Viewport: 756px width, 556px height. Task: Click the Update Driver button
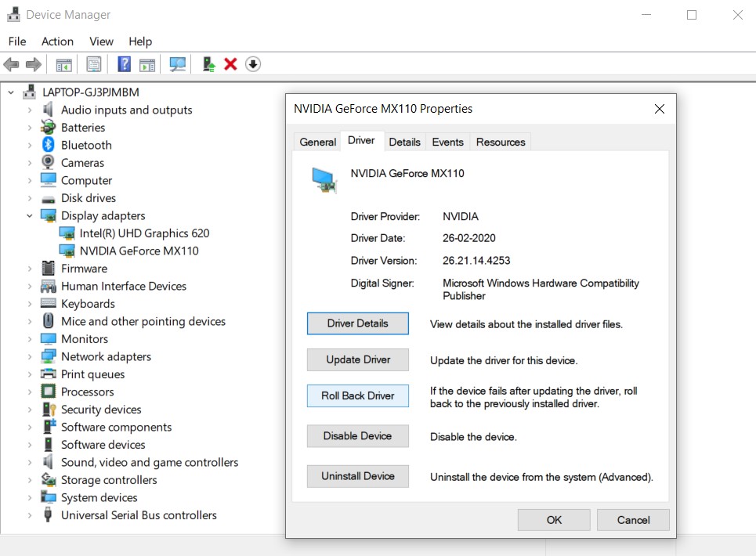coord(358,360)
